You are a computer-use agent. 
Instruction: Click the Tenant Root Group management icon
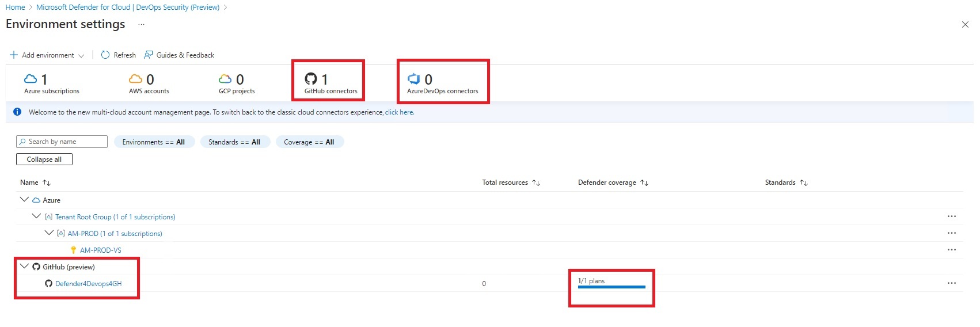[x=48, y=217]
